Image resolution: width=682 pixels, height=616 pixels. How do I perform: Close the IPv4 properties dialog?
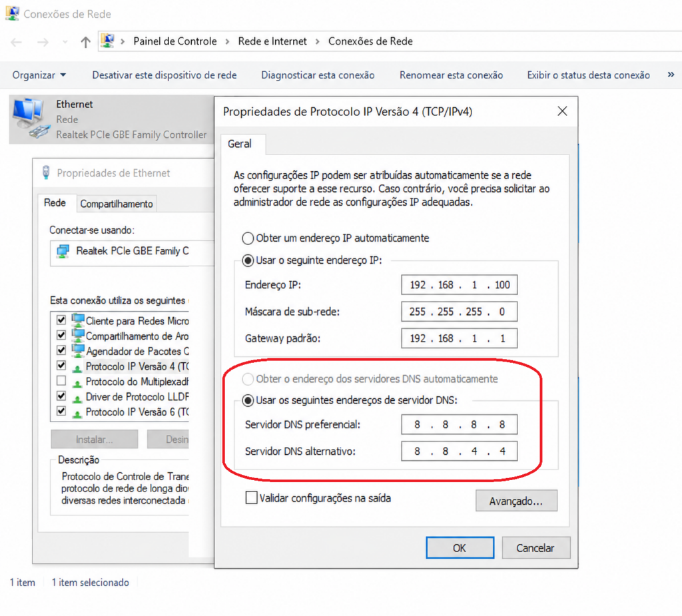point(562,111)
